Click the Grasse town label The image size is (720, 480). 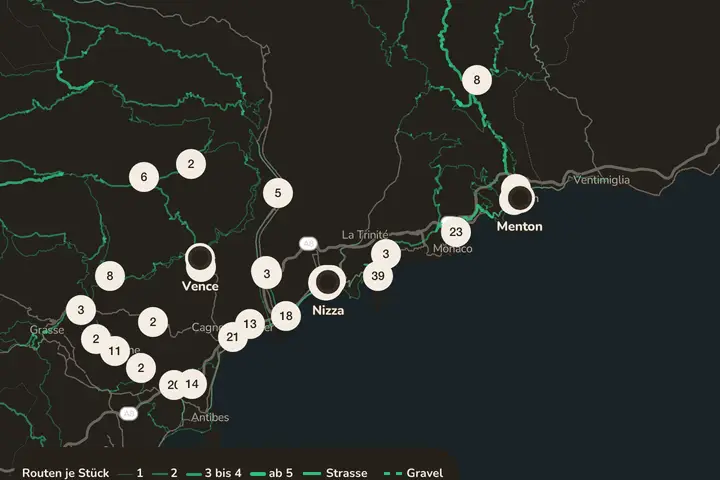47,330
